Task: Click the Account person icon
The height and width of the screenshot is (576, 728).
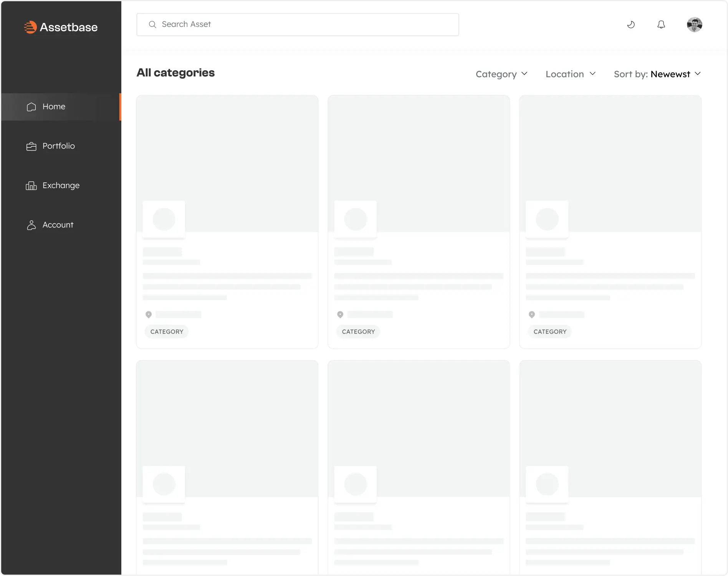Action: [x=31, y=225]
